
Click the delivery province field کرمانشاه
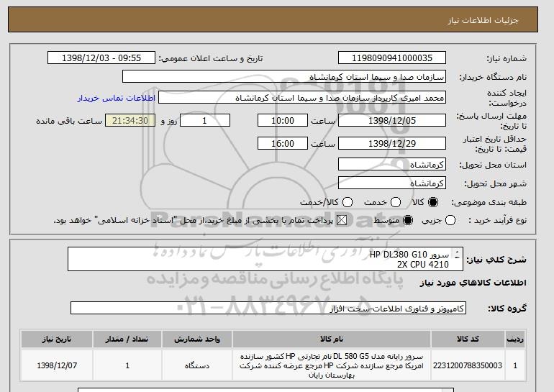click(392, 164)
